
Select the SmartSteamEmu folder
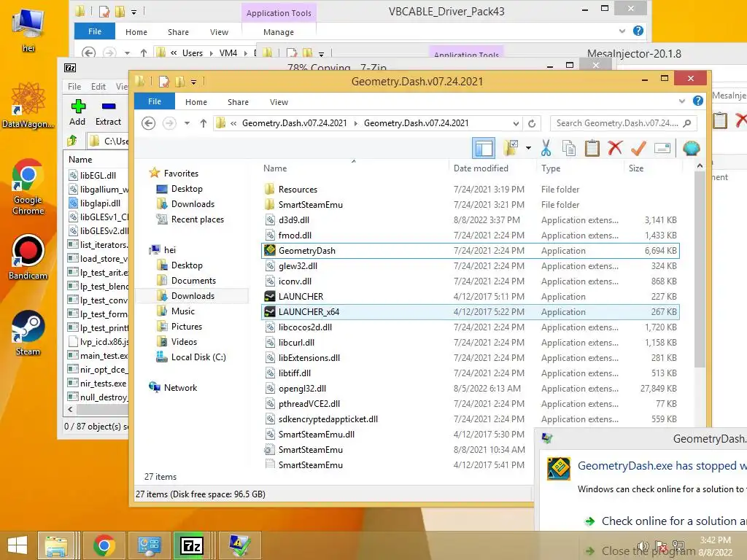(471, 205)
